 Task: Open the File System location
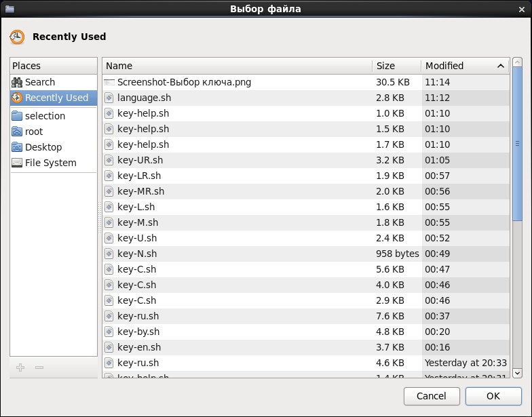[x=54, y=163]
